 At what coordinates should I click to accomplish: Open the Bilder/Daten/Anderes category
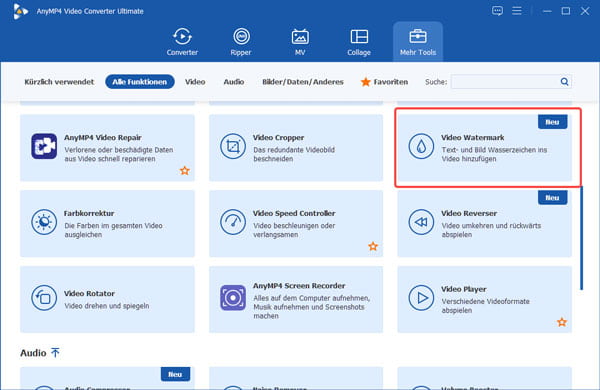point(303,82)
